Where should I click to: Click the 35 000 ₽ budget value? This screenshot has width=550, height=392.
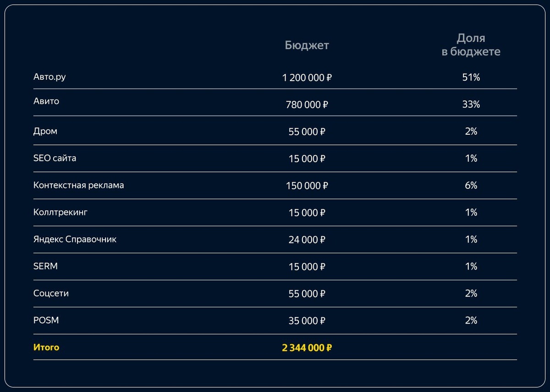tap(307, 321)
